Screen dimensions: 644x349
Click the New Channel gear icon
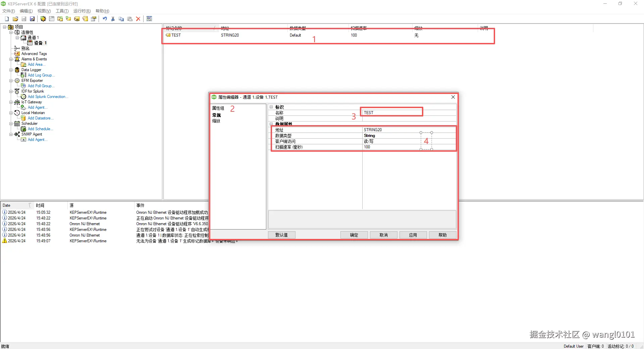tap(43, 19)
